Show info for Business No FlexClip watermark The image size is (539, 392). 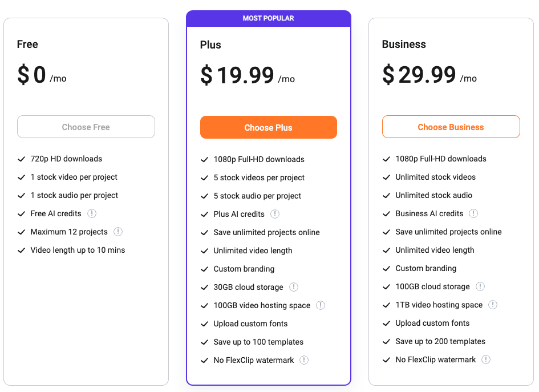point(486,359)
